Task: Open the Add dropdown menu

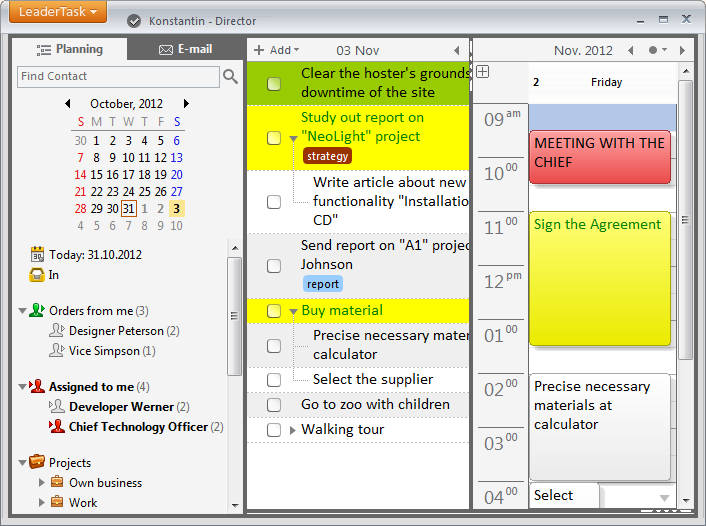Action: (x=277, y=50)
